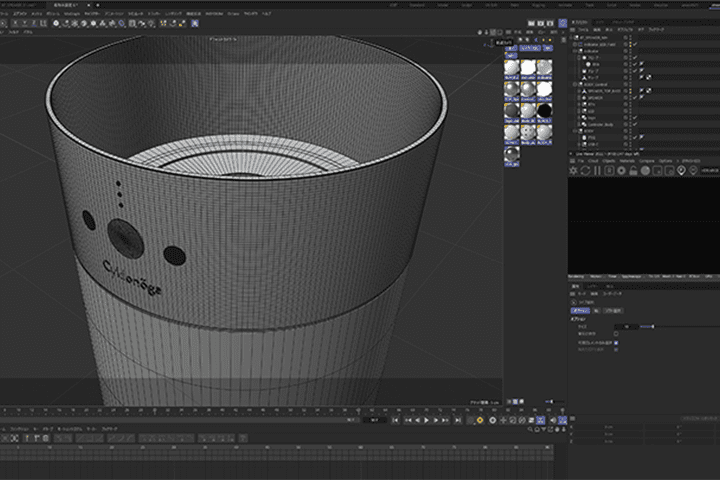Add a new document tab with plus
Image resolution: width=720 pixels, height=480 pixels.
pyautogui.click(x=97, y=5)
